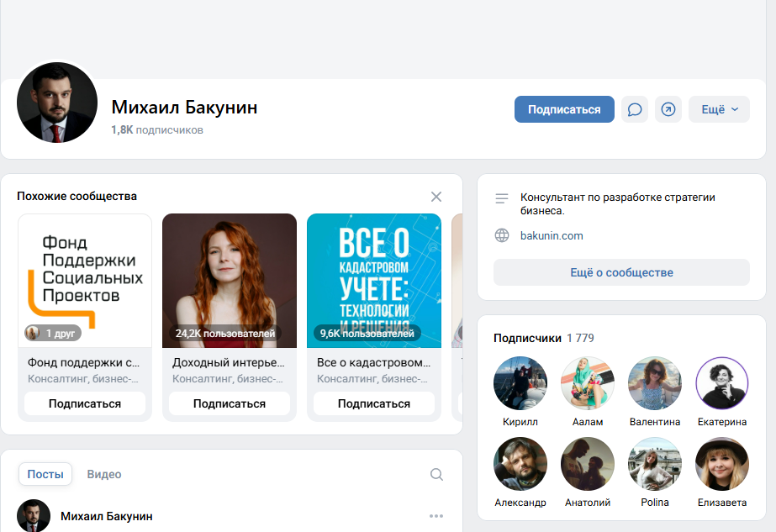Click the 24,2K пользователей badge
This screenshot has height=532, width=776.
pyautogui.click(x=225, y=333)
